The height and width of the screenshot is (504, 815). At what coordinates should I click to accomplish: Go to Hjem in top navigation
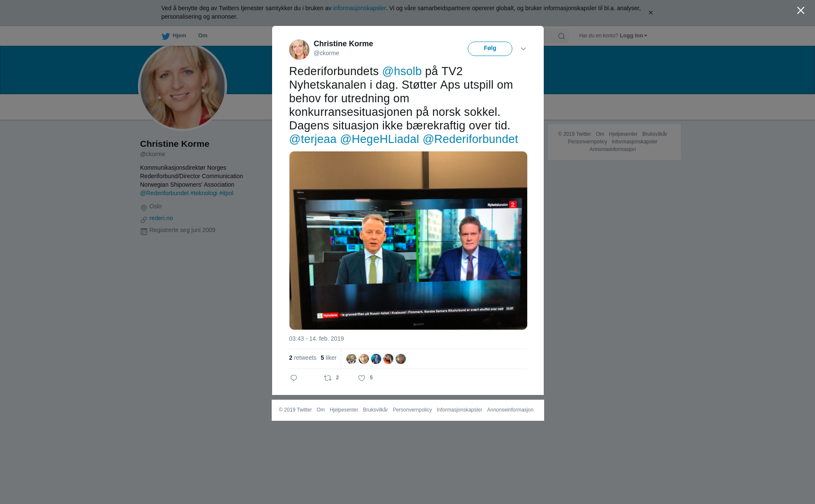coord(179,36)
